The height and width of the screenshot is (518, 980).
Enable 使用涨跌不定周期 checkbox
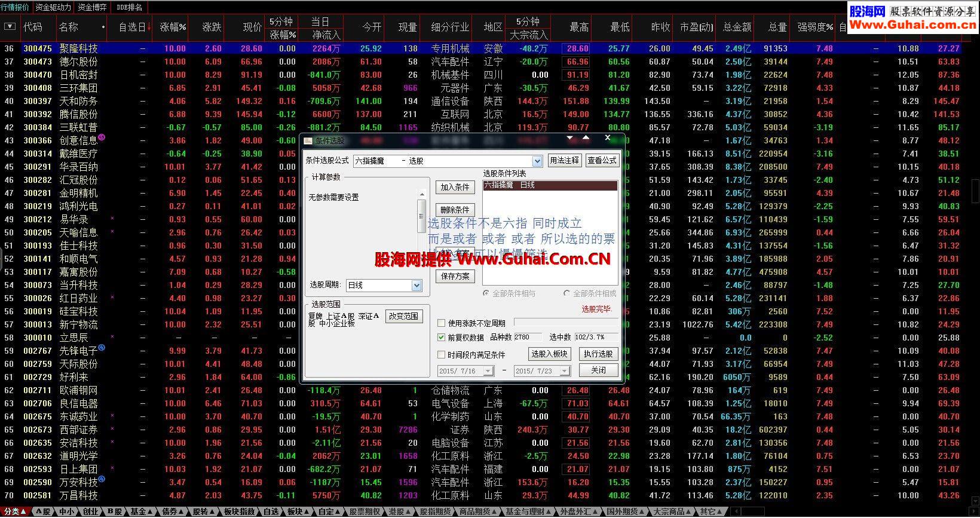click(442, 323)
